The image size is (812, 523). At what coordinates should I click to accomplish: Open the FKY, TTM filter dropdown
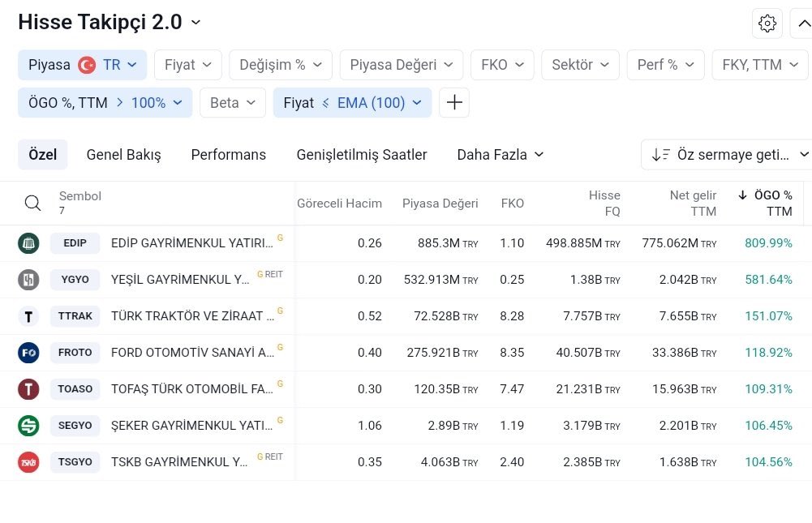point(760,65)
